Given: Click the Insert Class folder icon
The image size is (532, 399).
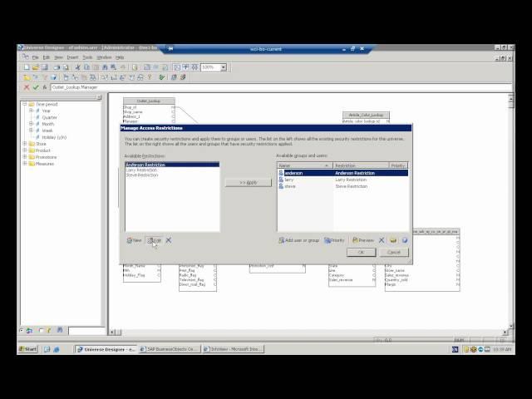Looking at the screenshot, I should pyautogui.click(x=27, y=77).
